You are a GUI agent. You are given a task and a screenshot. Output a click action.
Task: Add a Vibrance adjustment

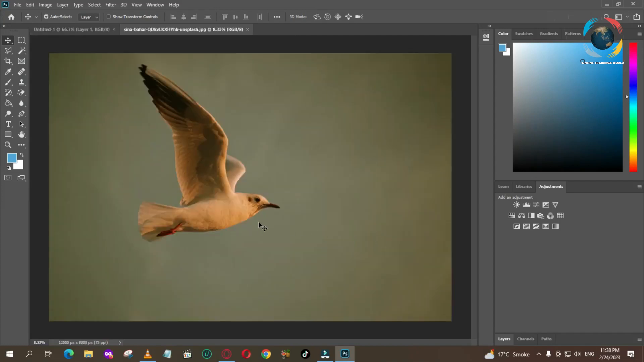click(x=555, y=205)
